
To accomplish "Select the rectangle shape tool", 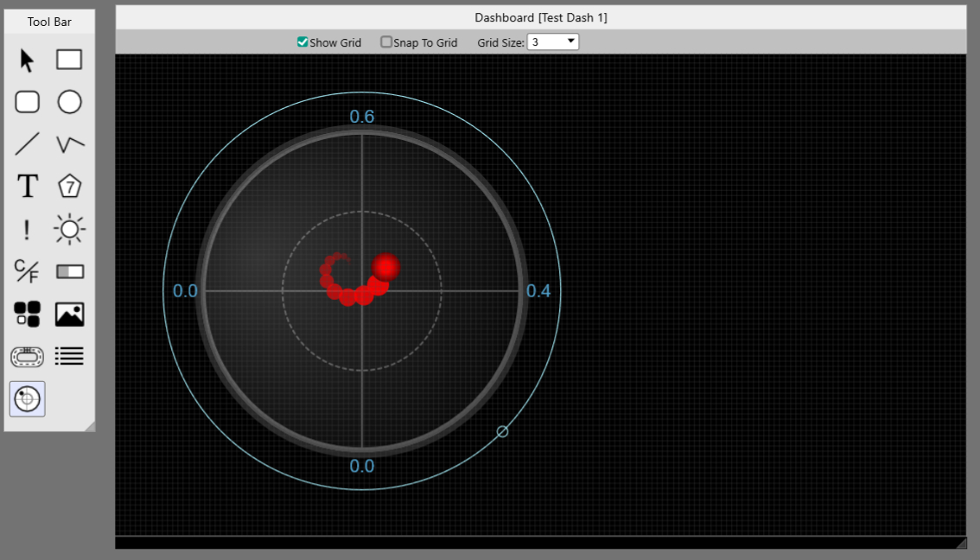I will [69, 60].
